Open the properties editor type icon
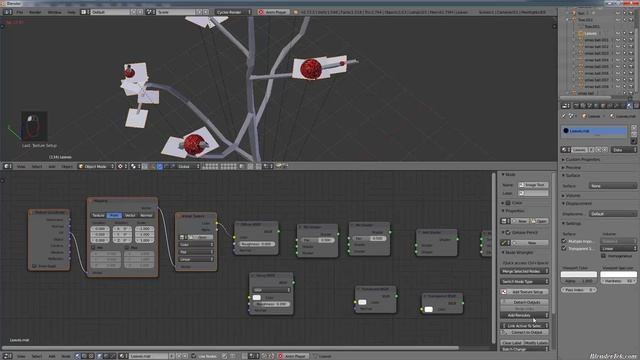 [x=565, y=106]
